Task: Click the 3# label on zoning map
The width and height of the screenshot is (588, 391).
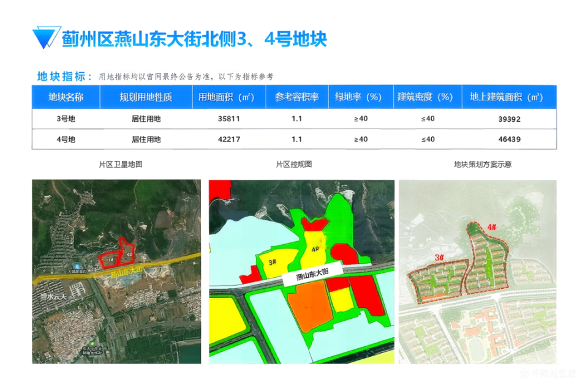Action: click(x=273, y=262)
